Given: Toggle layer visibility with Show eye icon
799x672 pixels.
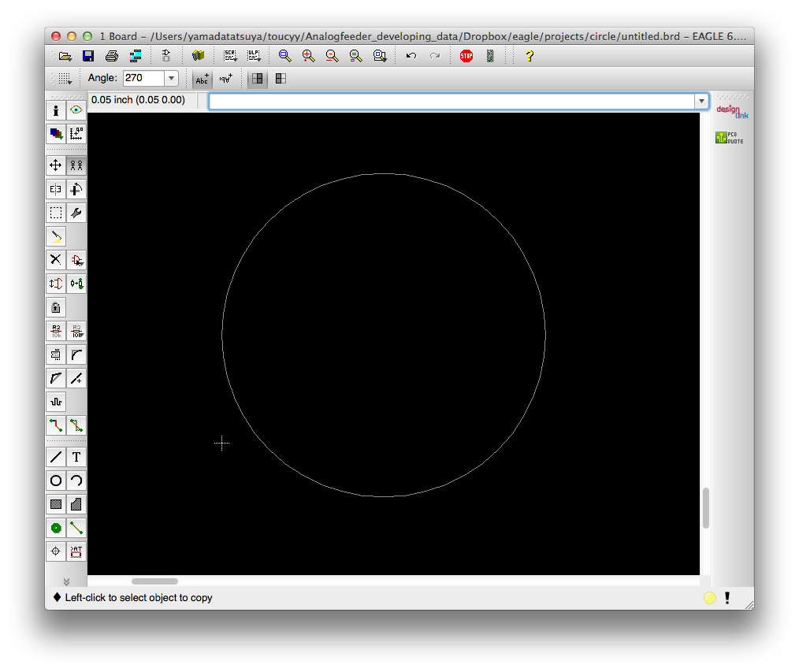Looking at the screenshot, I should [76, 110].
